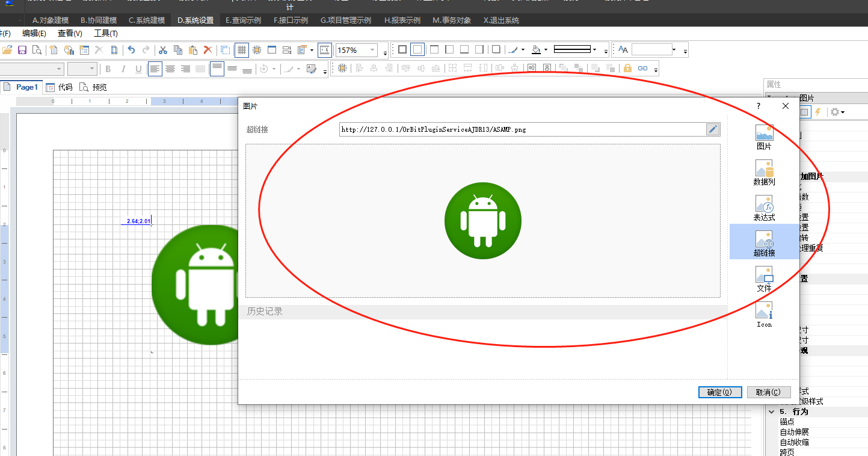
Task: Toggle left text alignment button
Action: pos(155,69)
